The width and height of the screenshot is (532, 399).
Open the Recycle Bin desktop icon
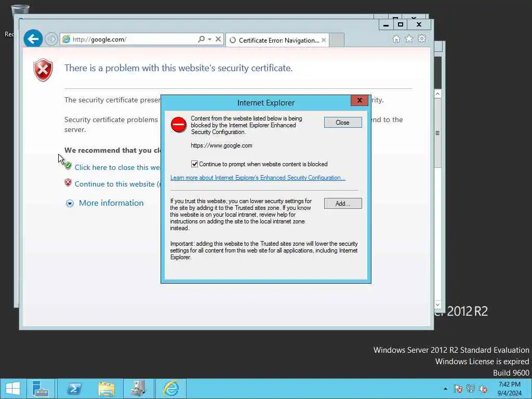pos(20,12)
